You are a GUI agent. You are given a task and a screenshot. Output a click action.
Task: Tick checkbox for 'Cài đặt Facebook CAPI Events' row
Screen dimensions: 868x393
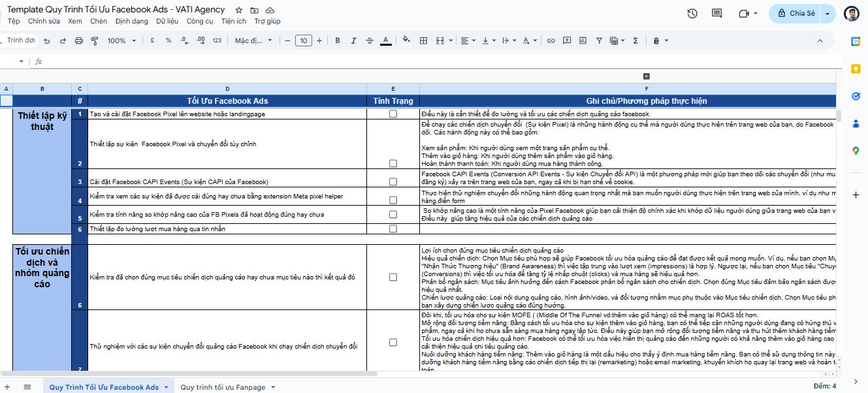click(393, 181)
